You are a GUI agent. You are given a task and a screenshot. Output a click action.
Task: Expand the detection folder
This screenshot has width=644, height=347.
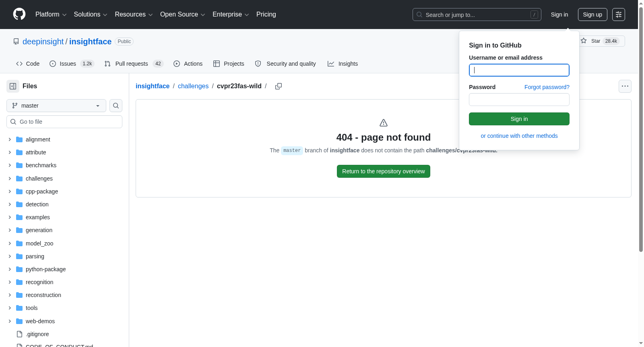pos(10,204)
